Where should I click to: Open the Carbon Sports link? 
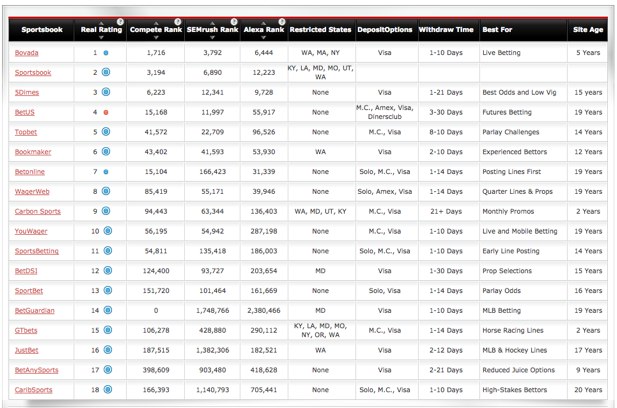click(x=38, y=211)
